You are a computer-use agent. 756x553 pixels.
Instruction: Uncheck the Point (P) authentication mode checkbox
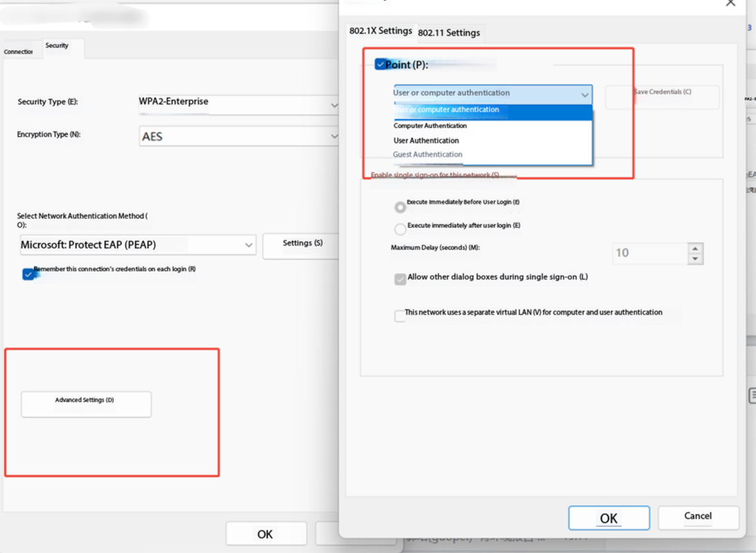380,64
